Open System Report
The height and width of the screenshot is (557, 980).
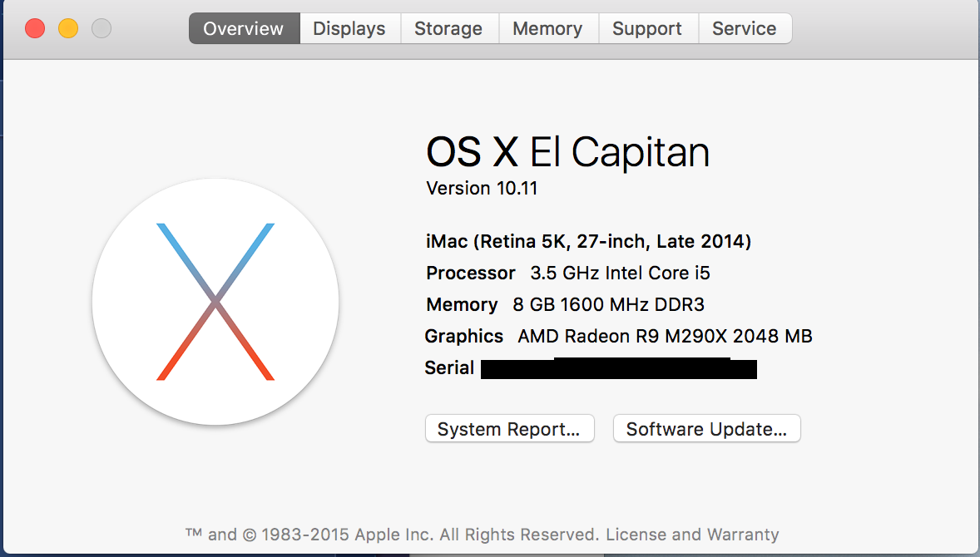pyautogui.click(x=509, y=429)
